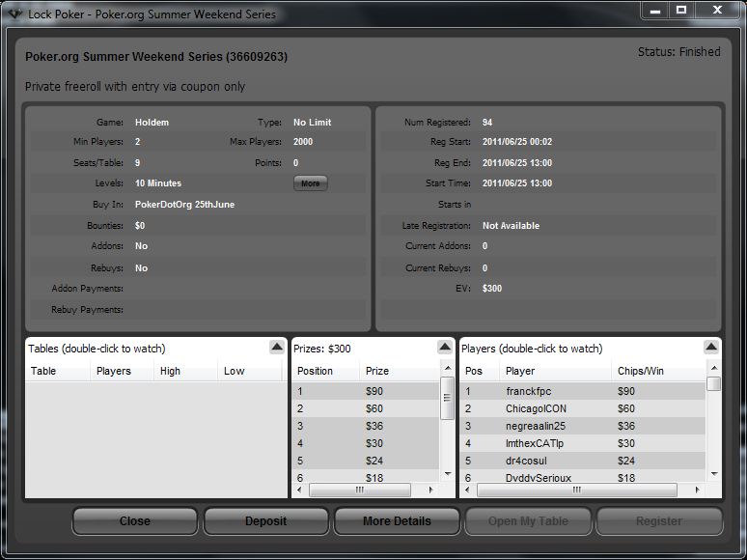Sort Tables list by Players column header
Image resolution: width=747 pixels, height=560 pixels.
point(122,371)
